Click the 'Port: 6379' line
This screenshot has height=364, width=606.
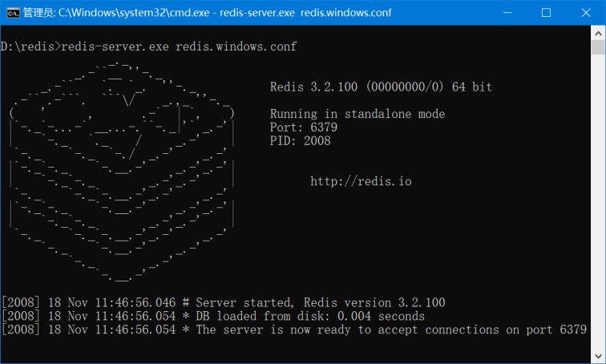303,127
